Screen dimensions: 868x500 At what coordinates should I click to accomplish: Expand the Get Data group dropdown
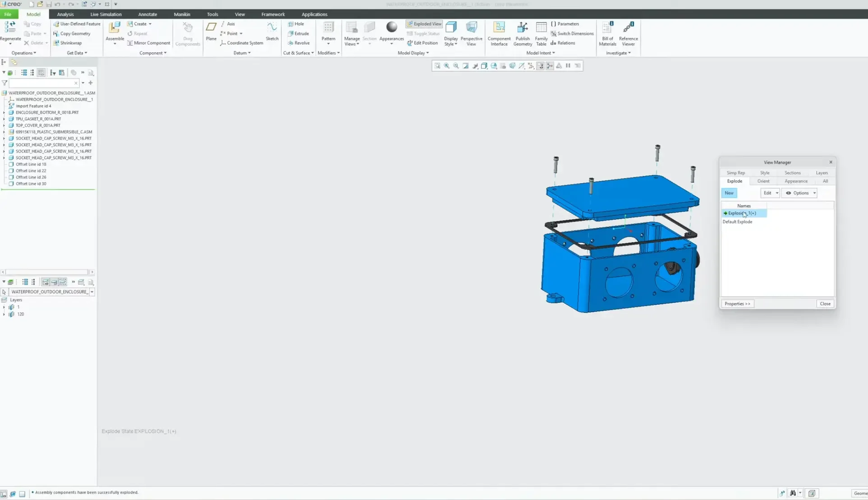click(77, 53)
